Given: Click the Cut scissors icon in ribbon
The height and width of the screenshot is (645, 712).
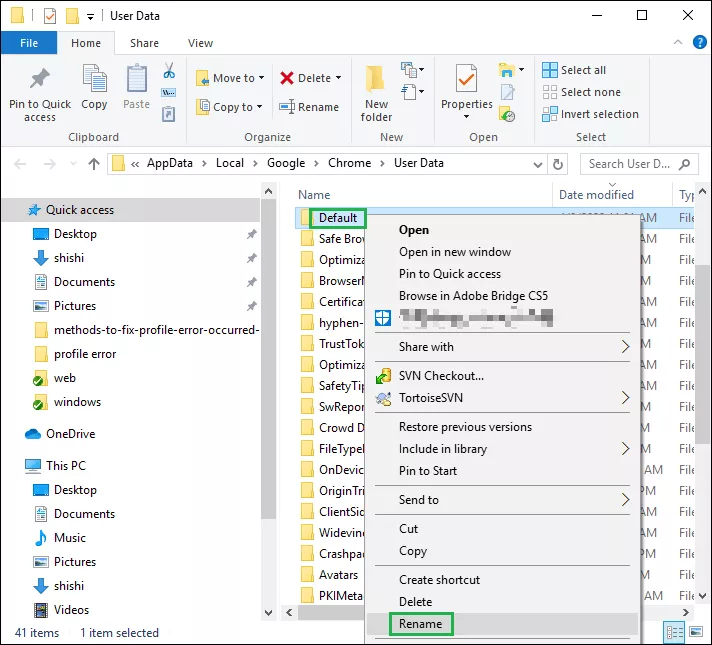Looking at the screenshot, I should pyautogui.click(x=169, y=70).
